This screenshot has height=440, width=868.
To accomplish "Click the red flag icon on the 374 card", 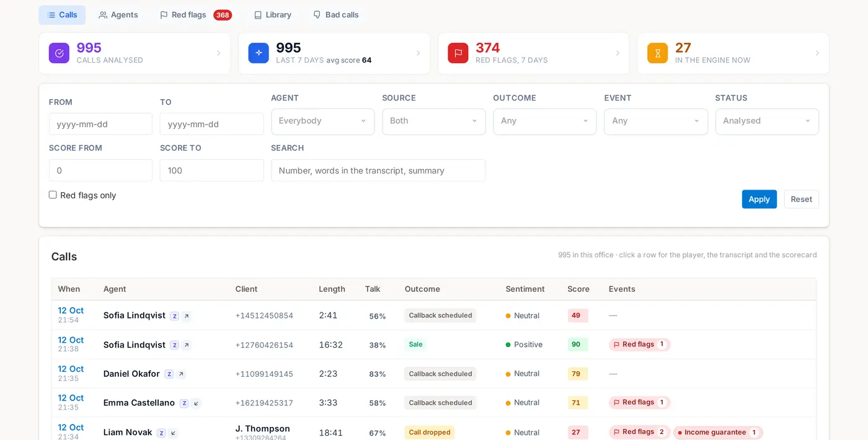I will pyautogui.click(x=458, y=53).
